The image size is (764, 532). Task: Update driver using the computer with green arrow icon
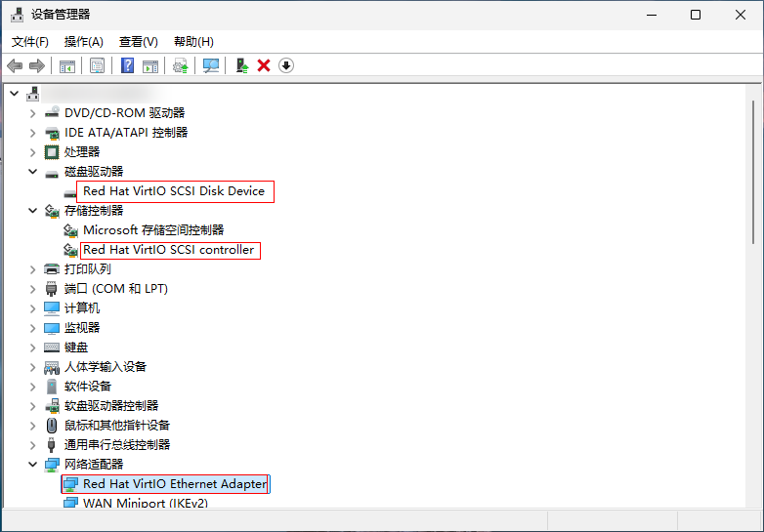242,65
